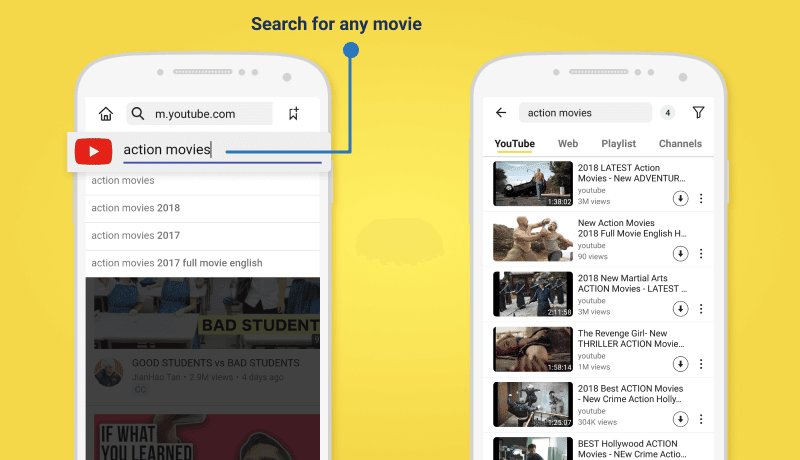Open more options for The Revenge Girl video
800x460 pixels.
(701, 364)
